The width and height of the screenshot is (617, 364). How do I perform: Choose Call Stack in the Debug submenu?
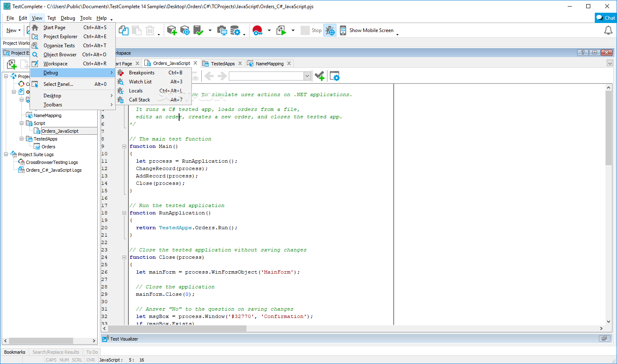[154, 100]
